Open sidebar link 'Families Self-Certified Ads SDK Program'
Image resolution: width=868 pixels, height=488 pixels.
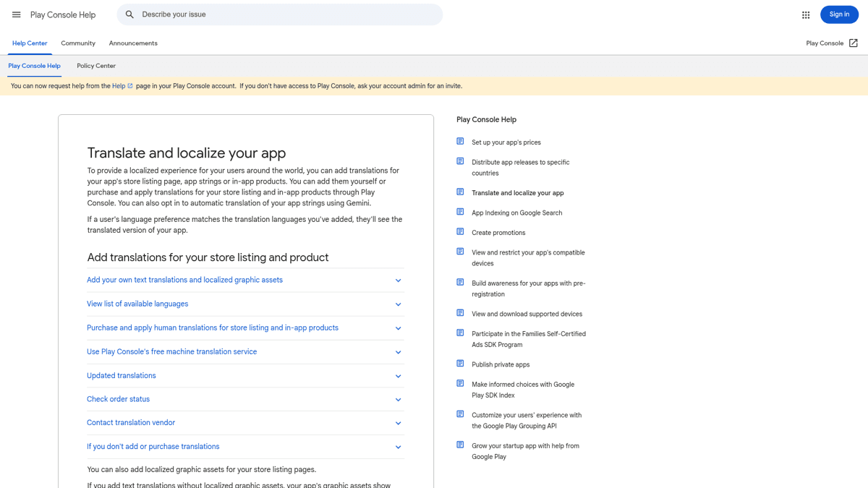coord(529,339)
